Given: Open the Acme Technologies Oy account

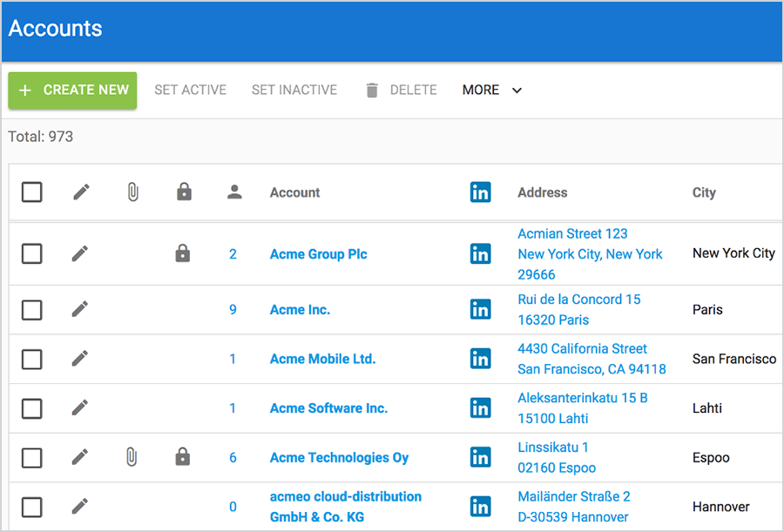Looking at the screenshot, I should pos(339,457).
